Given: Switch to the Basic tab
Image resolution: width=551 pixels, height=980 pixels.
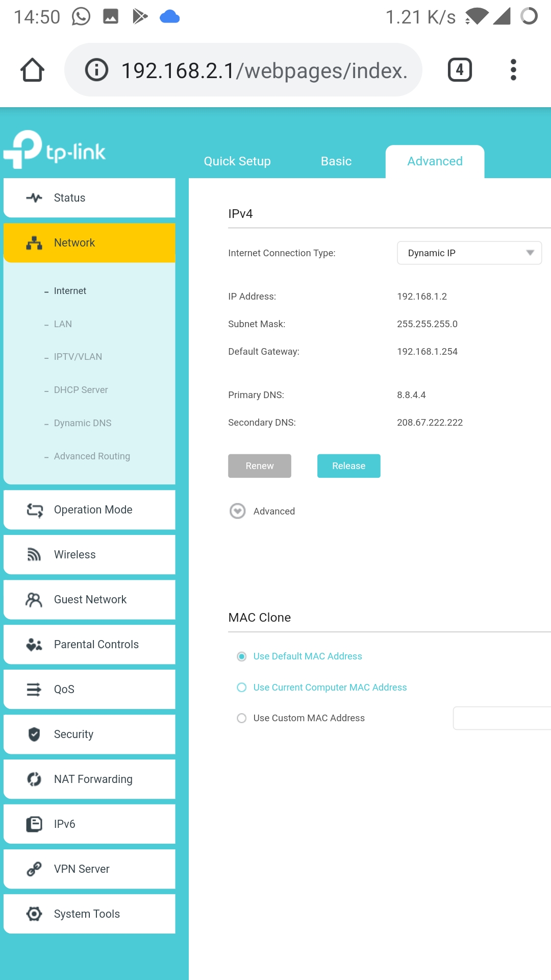Looking at the screenshot, I should coord(336,161).
